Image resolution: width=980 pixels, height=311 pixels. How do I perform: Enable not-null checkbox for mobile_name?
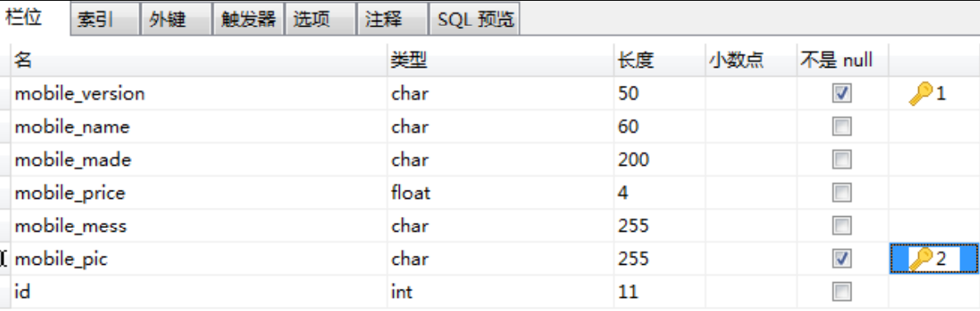pos(842,127)
